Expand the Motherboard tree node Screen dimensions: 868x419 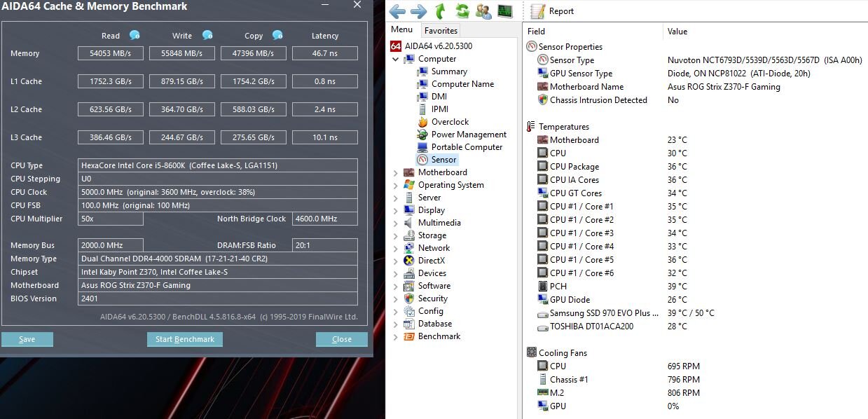(396, 172)
